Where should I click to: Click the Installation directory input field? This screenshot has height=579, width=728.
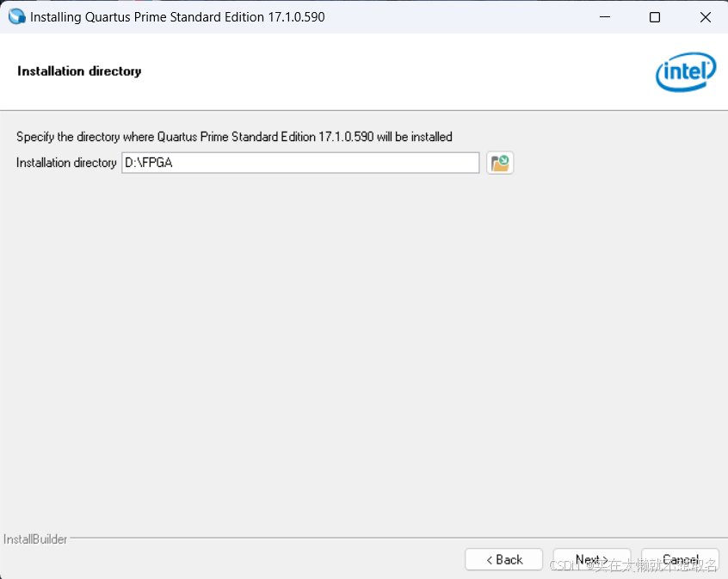(300, 163)
